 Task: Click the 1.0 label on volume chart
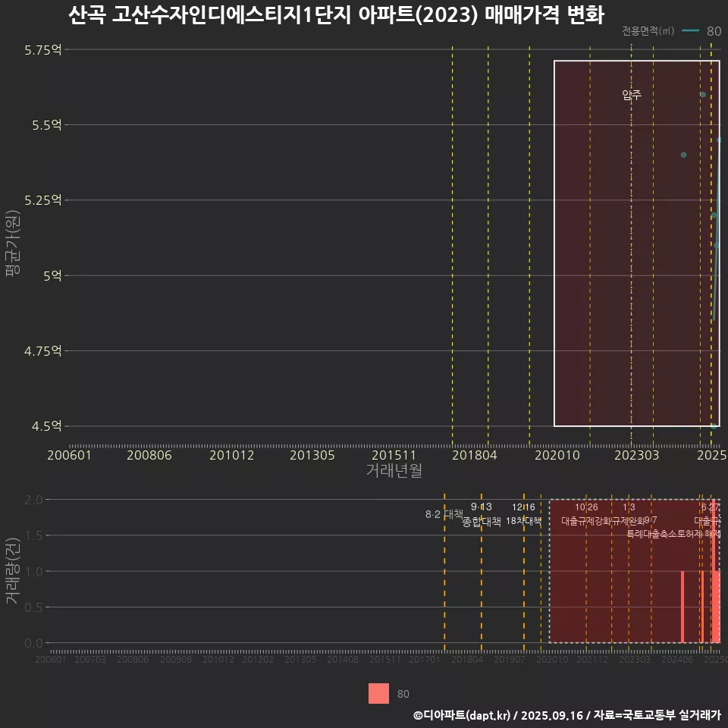[33, 572]
